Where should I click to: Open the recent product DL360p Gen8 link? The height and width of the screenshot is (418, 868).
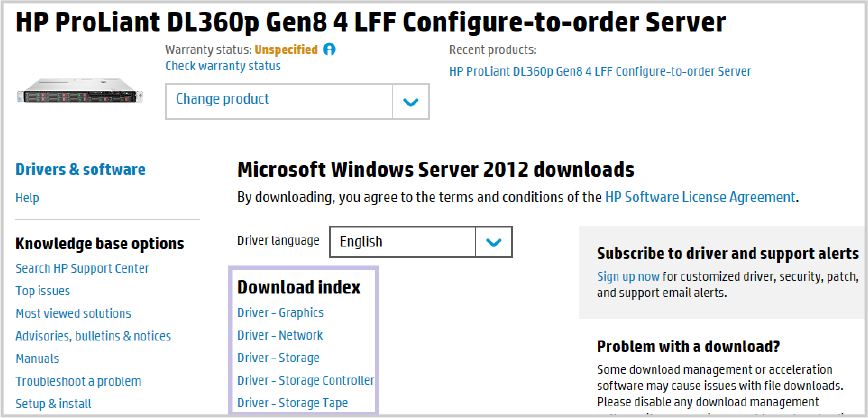[x=600, y=71]
